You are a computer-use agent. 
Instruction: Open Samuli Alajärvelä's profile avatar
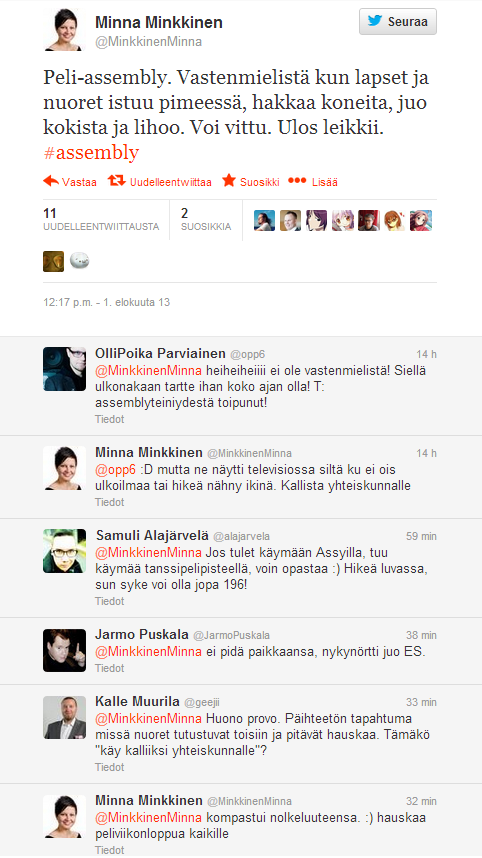click(65, 551)
